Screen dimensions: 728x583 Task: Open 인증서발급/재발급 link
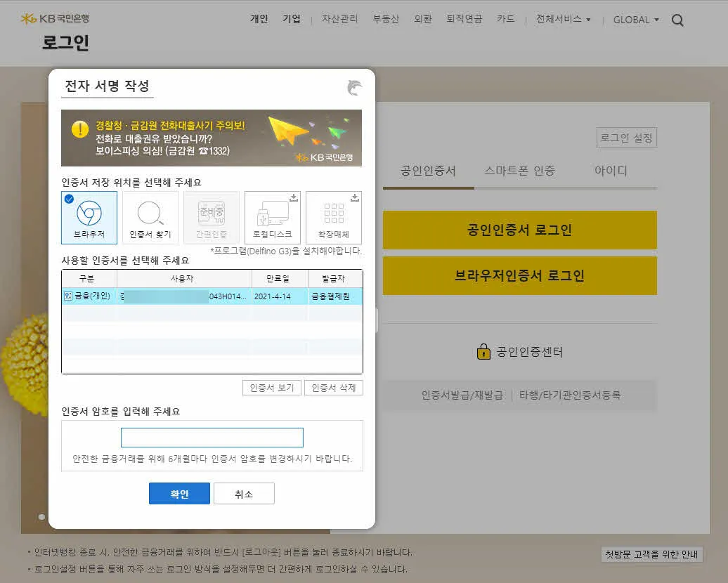pos(462,395)
